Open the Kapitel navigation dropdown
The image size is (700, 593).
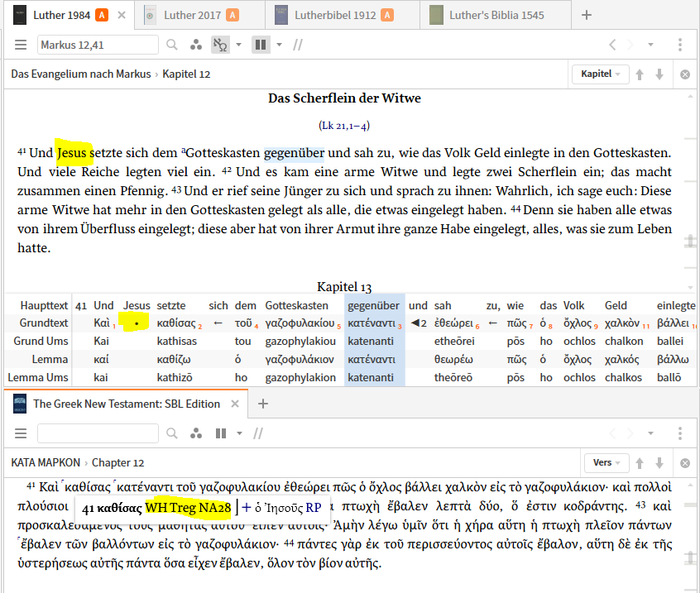click(601, 74)
